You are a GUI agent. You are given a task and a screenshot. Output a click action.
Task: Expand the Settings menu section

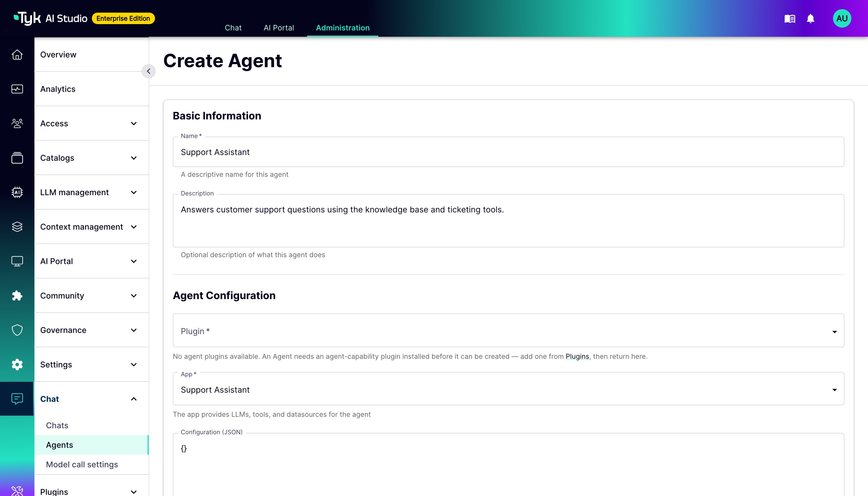(91, 364)
